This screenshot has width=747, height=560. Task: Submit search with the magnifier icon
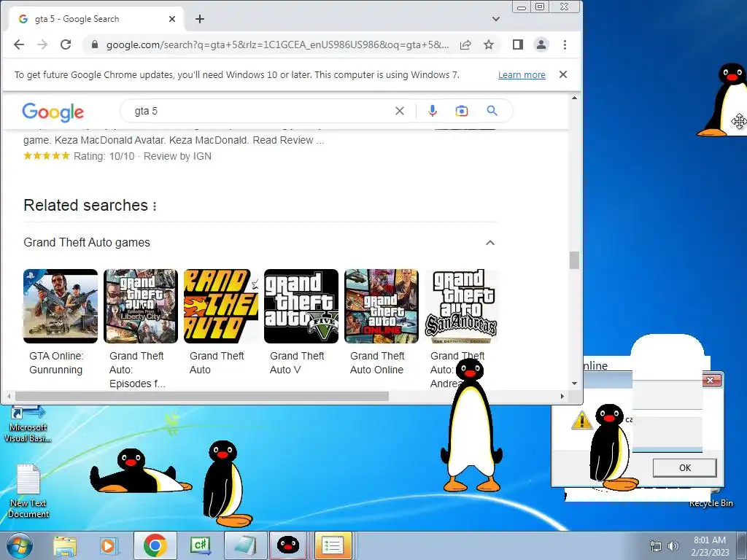coord(492,111)
